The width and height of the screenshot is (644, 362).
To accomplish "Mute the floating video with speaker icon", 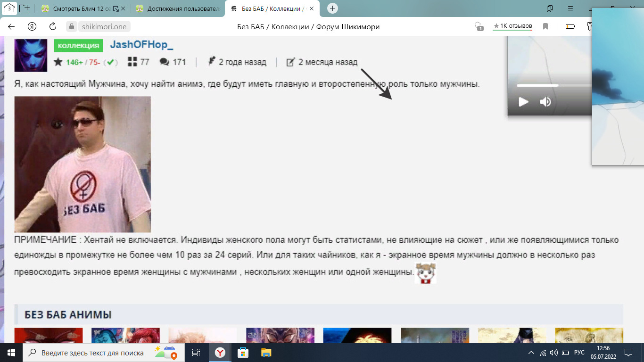I will click(545, 101).
